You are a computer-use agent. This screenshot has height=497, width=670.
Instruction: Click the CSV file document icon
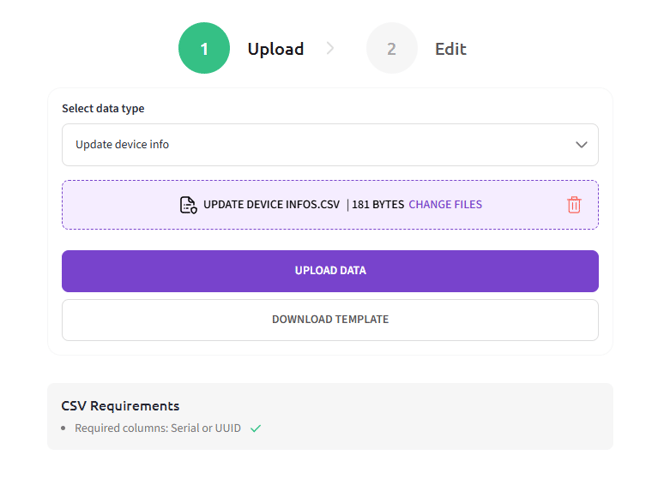pyautogui.click(x=188, y=205)
